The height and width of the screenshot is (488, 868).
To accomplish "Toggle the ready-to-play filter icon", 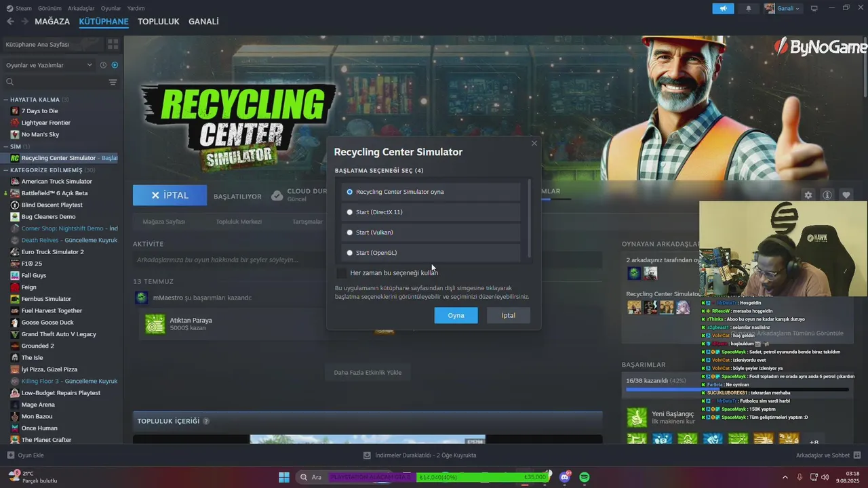I will click(x=115, y=65).
